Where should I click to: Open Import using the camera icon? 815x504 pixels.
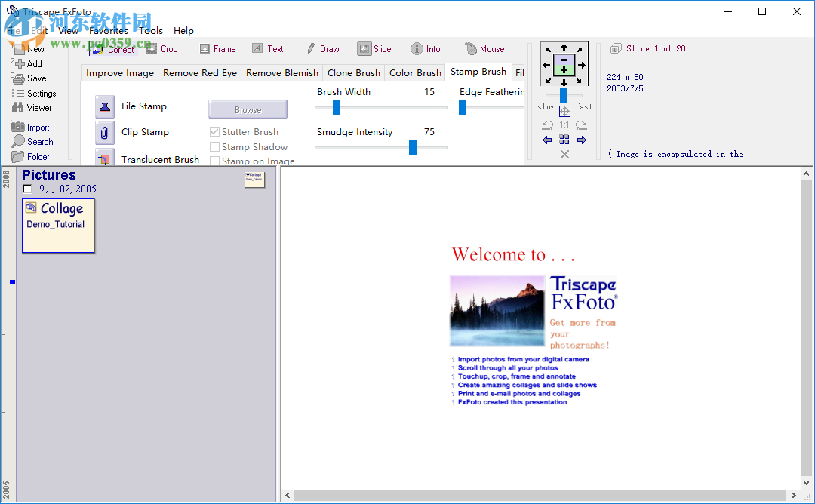click(17, 127)
